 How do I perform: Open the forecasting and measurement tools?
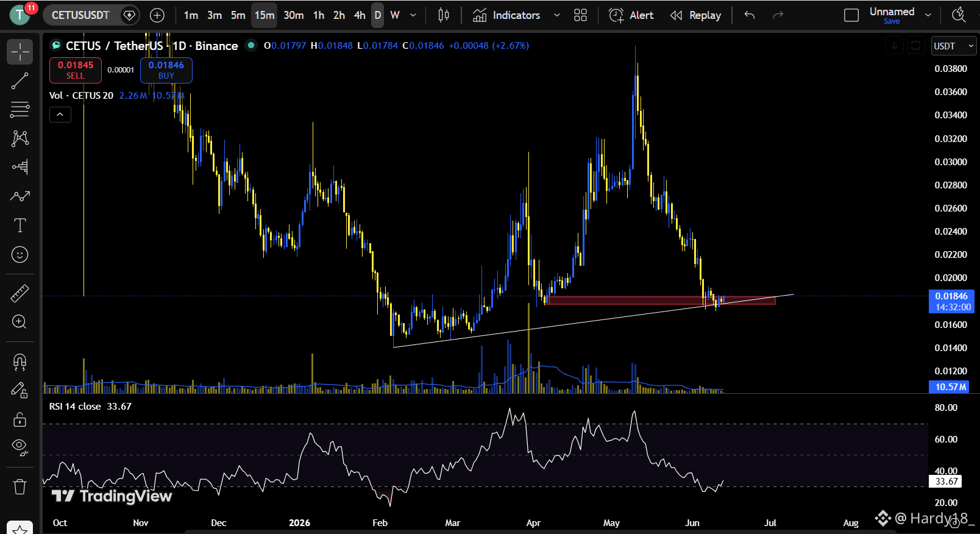click(x=20, y=167)
